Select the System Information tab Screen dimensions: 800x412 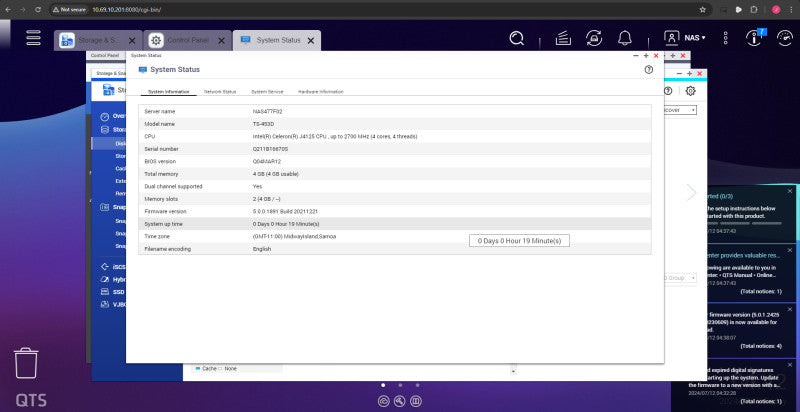[x=168, y=92]
